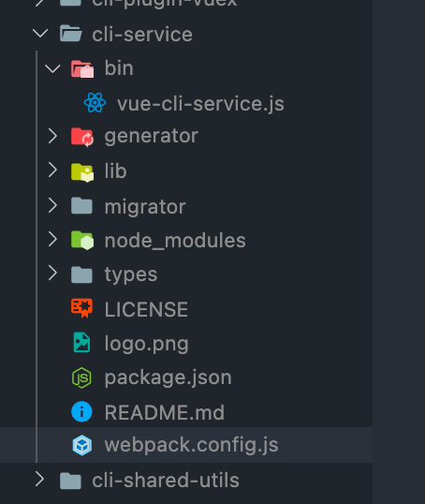
Task: Open the logo.png file
Action: [x=146, y=344]
